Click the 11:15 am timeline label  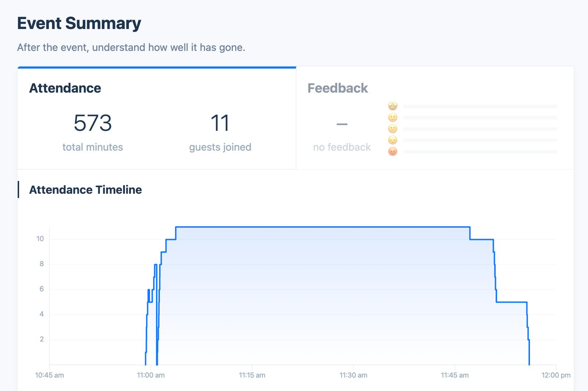[252, 375]
